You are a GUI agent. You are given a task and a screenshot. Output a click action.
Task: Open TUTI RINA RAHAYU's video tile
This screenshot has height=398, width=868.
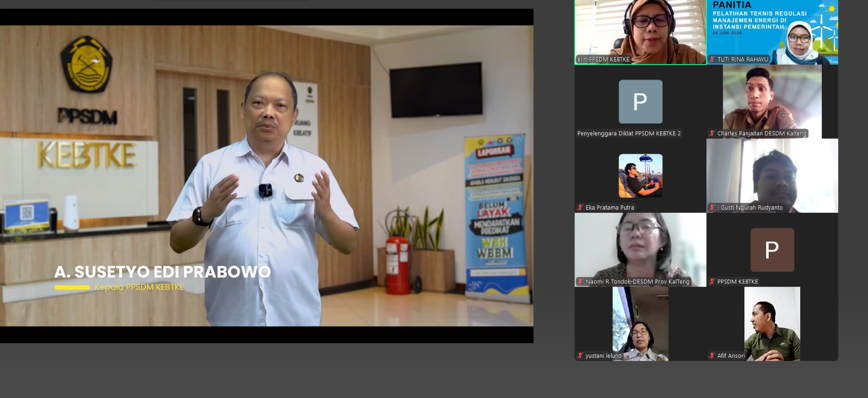773,32
